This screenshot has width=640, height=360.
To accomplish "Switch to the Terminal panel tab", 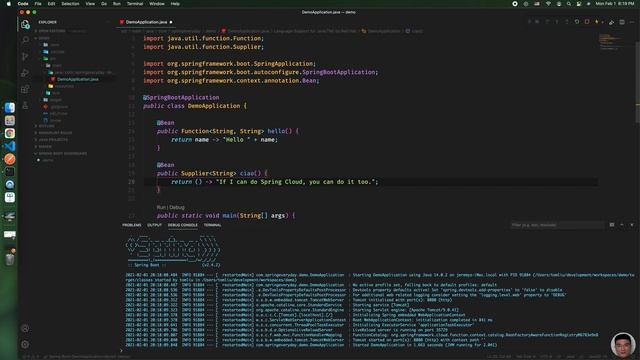I will (x=212, y=225).
